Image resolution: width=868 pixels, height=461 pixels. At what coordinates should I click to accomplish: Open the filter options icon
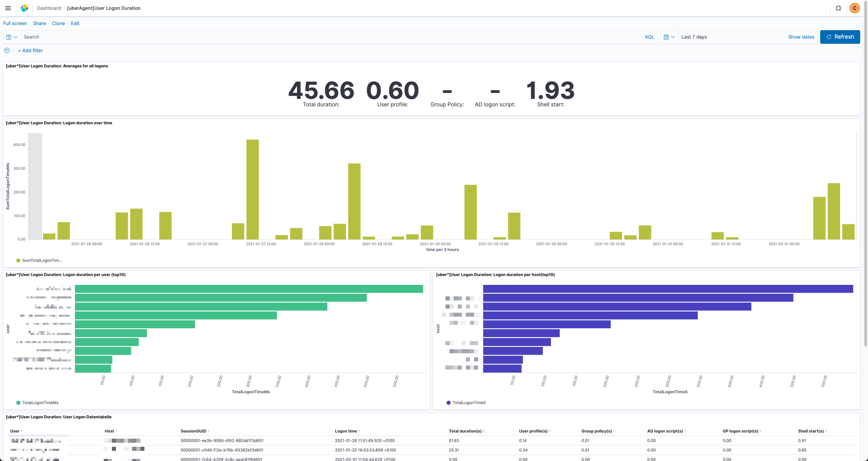click(7, 50)
